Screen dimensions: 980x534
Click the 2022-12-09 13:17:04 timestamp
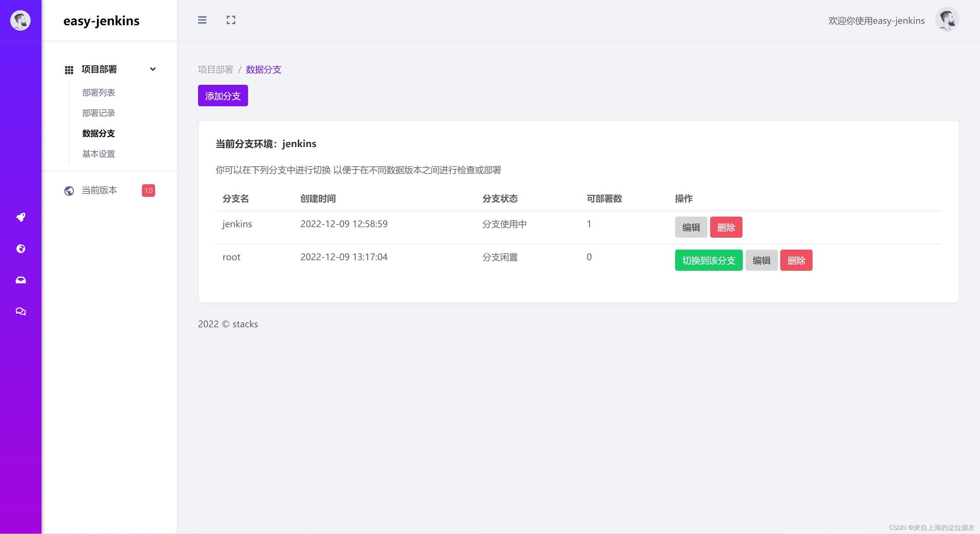[x=344, y=257]
